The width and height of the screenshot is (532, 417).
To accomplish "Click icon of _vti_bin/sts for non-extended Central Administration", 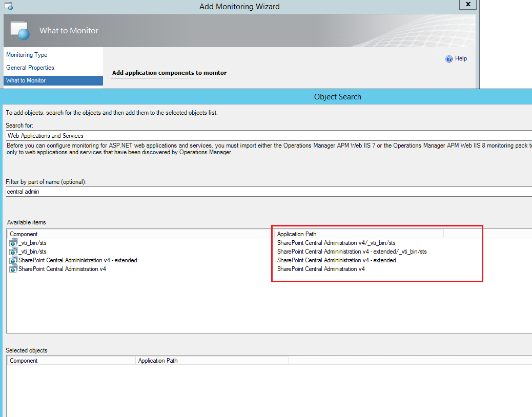I will point(13,243).
